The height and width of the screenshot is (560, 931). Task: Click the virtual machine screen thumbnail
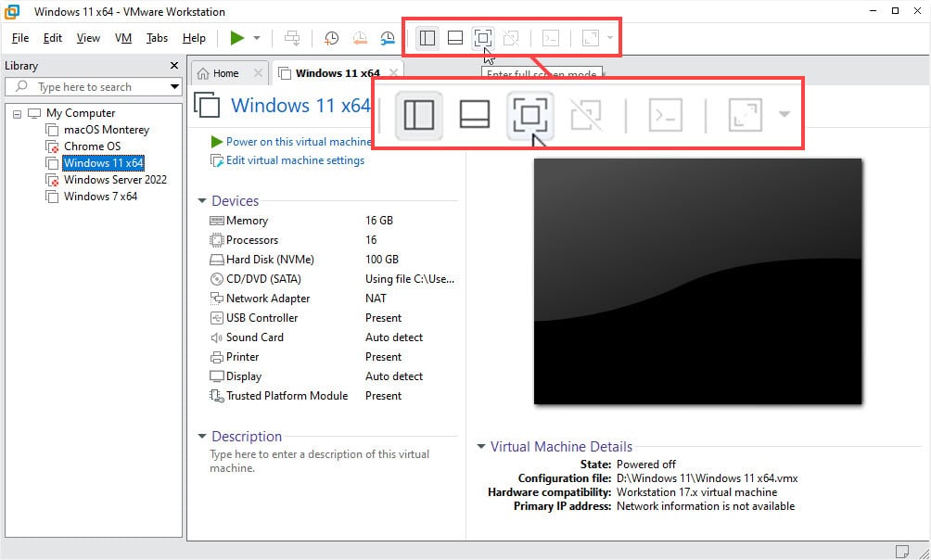tap(697, 282)
